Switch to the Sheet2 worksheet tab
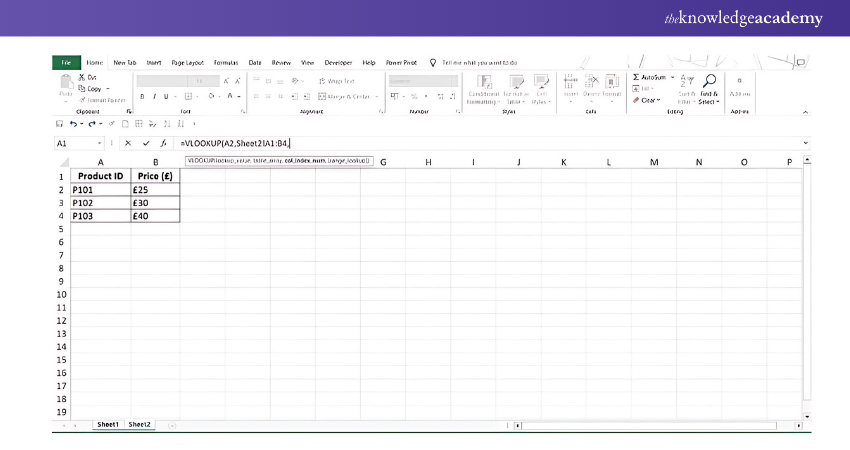The image size is (850, 450). point(140,425)
